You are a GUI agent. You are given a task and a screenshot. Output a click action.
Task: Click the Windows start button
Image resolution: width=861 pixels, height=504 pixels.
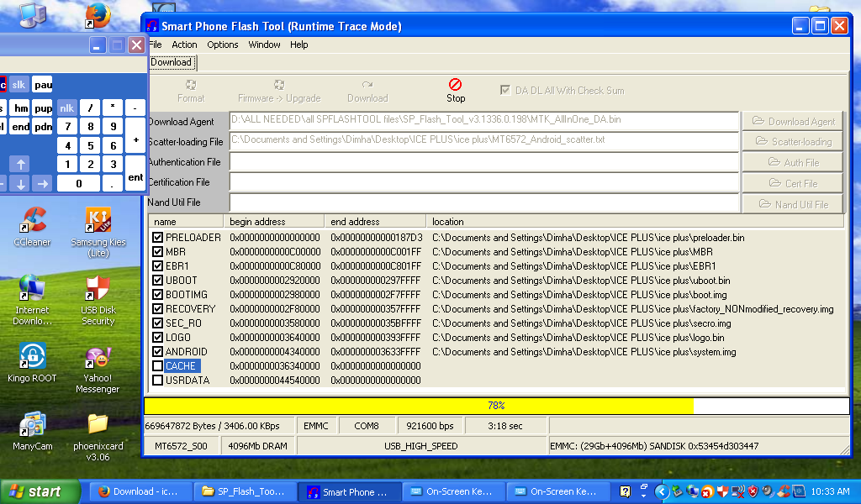[x=40, y=492]
